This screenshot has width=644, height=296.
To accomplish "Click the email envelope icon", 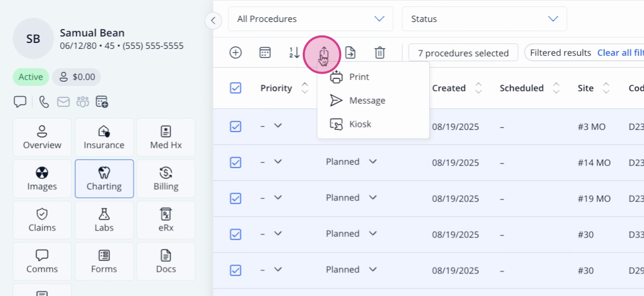I will [63, 102].
